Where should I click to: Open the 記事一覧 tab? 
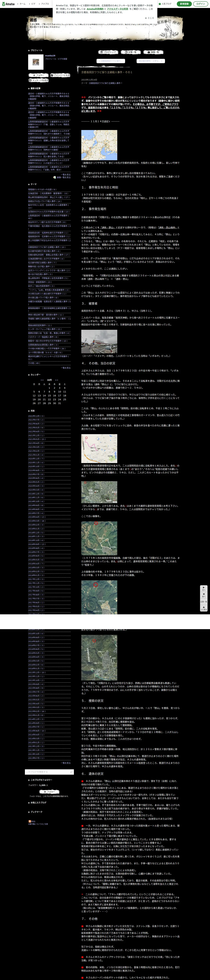click(131, 52)
